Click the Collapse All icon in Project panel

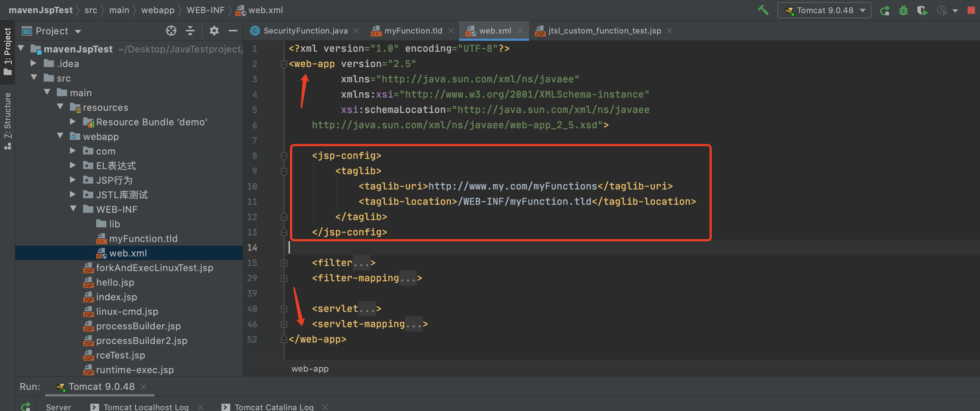click(x=190, y=31)
